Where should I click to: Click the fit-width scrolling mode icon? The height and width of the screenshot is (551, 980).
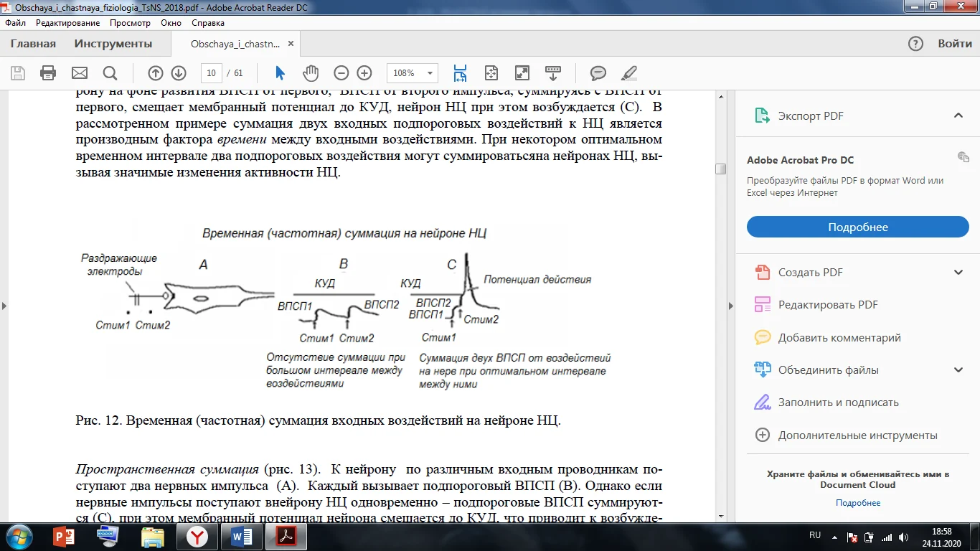coord(460,73)
